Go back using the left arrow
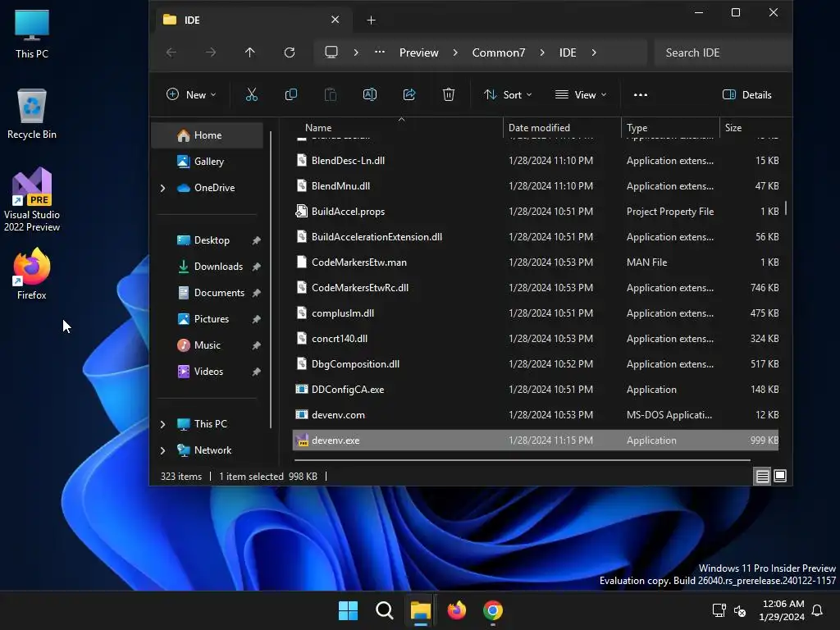Screen dimensions: 840x630 (x=171, y=52)
